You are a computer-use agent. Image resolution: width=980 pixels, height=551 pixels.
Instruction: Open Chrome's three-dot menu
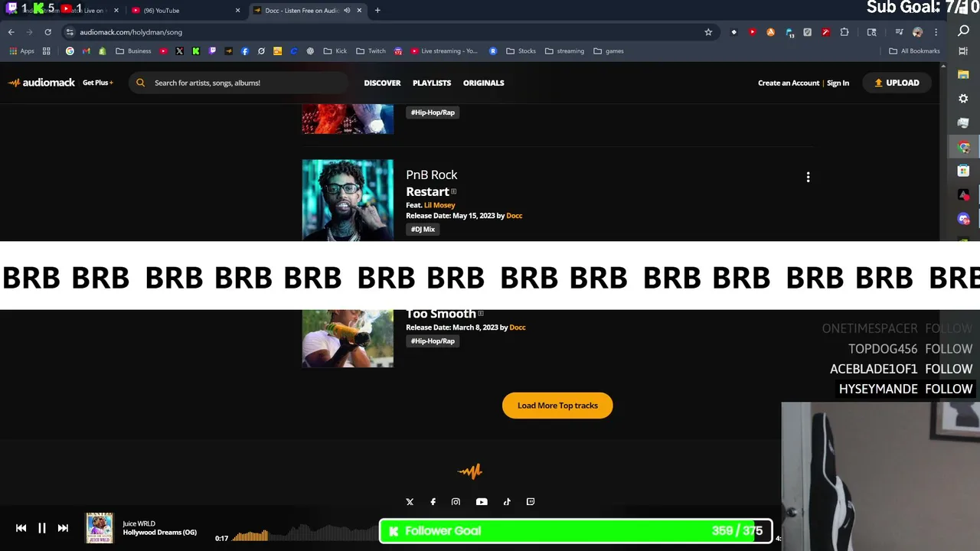(x=936, y=32)
